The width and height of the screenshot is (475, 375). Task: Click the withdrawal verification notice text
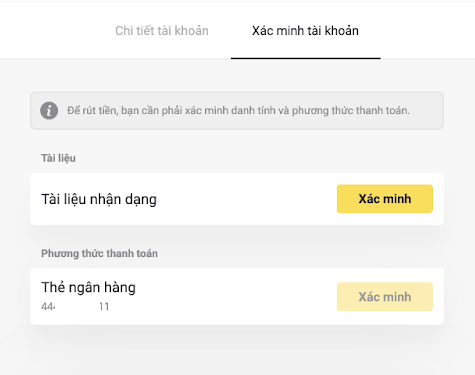tap(238, 110)
